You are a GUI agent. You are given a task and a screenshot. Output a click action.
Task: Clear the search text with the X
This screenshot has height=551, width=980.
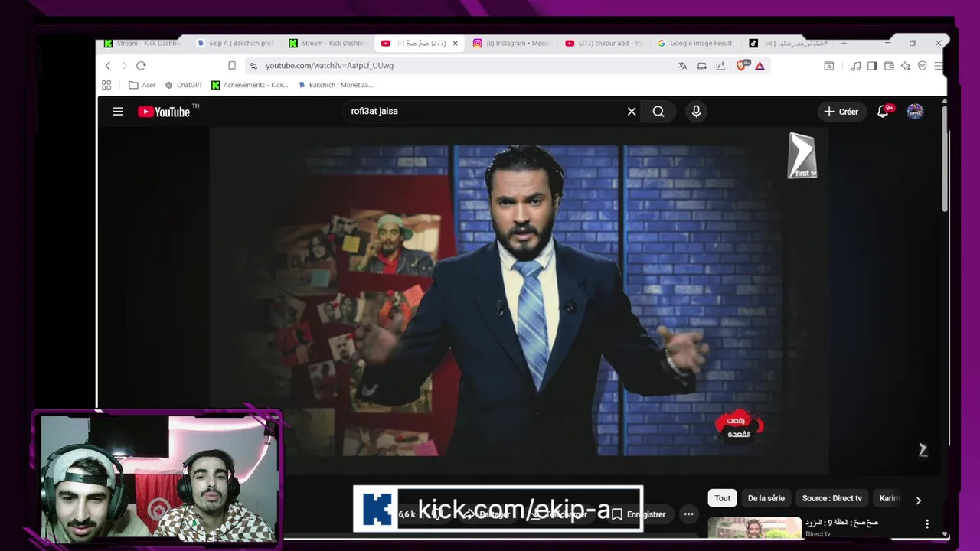pyautogui.click(x=632, y=112)
